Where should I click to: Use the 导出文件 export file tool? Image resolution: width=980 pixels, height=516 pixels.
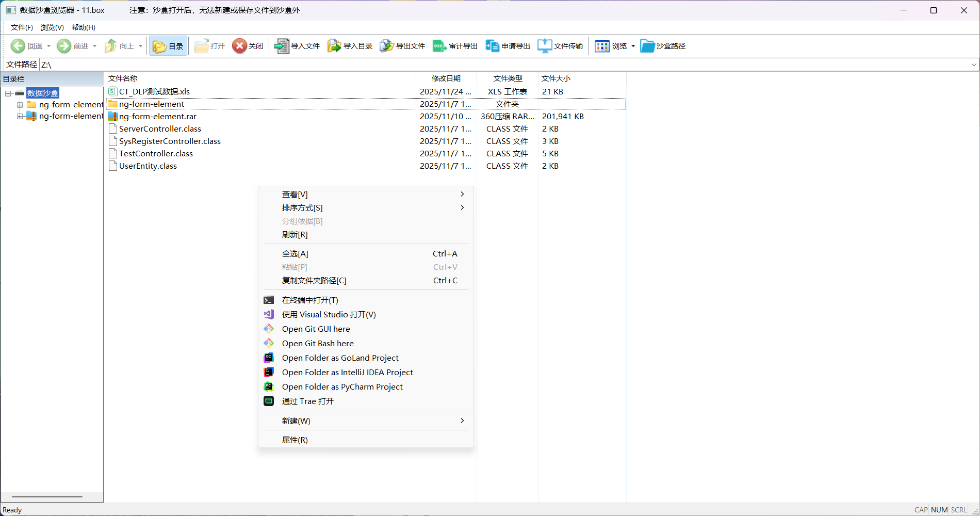coord(402,45)
